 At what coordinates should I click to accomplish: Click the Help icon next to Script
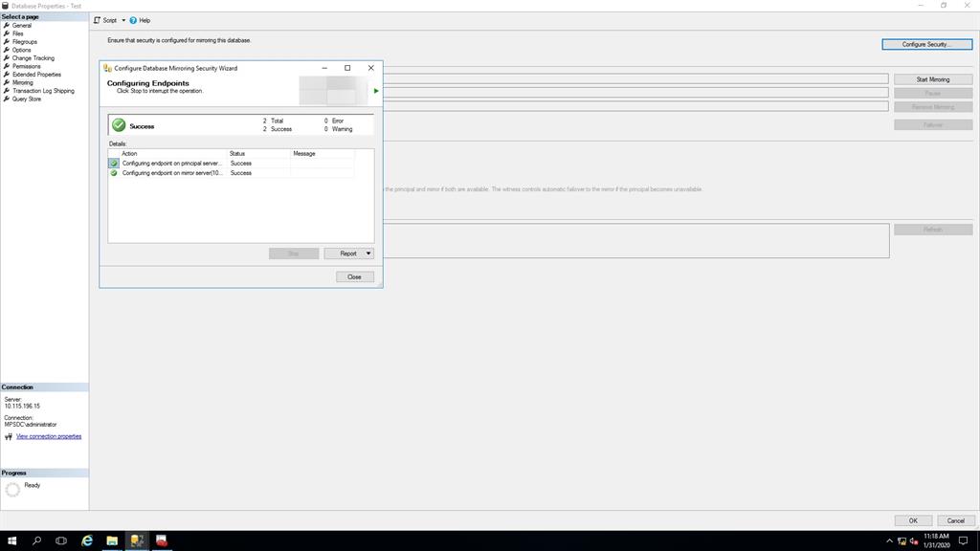point(133,20)
